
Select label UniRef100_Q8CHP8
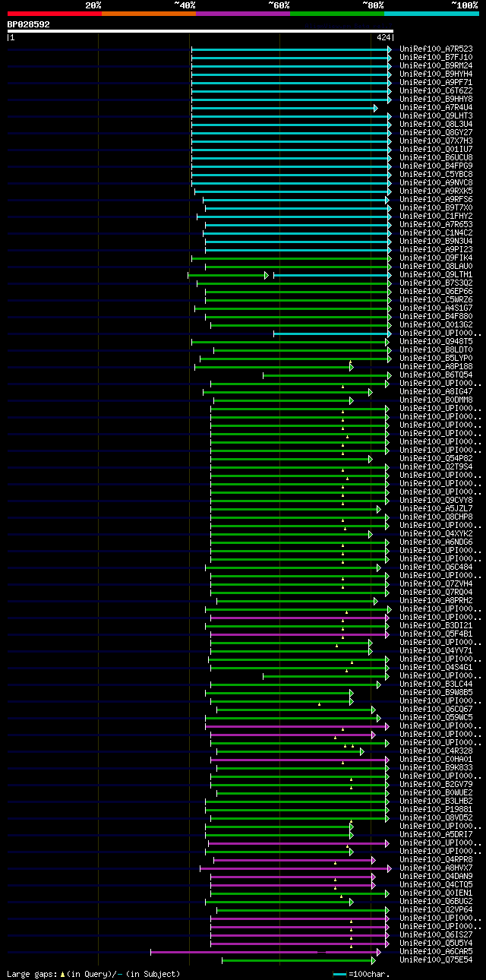pyautogui.click(x=436, y=517)
